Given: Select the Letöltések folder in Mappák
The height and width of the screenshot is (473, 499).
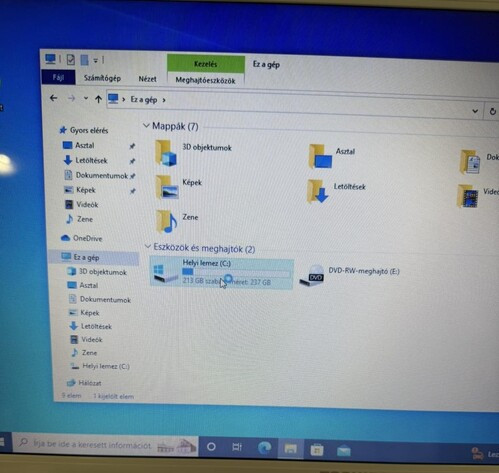Looking at the screenshot, I should coord(336,191).
